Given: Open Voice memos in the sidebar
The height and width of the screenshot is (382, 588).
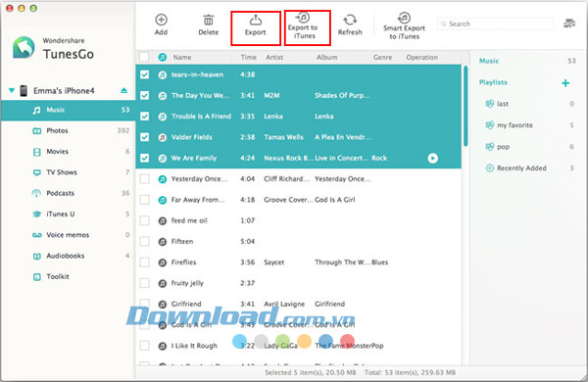Looking at the screenshot, I should click(69, 235).
